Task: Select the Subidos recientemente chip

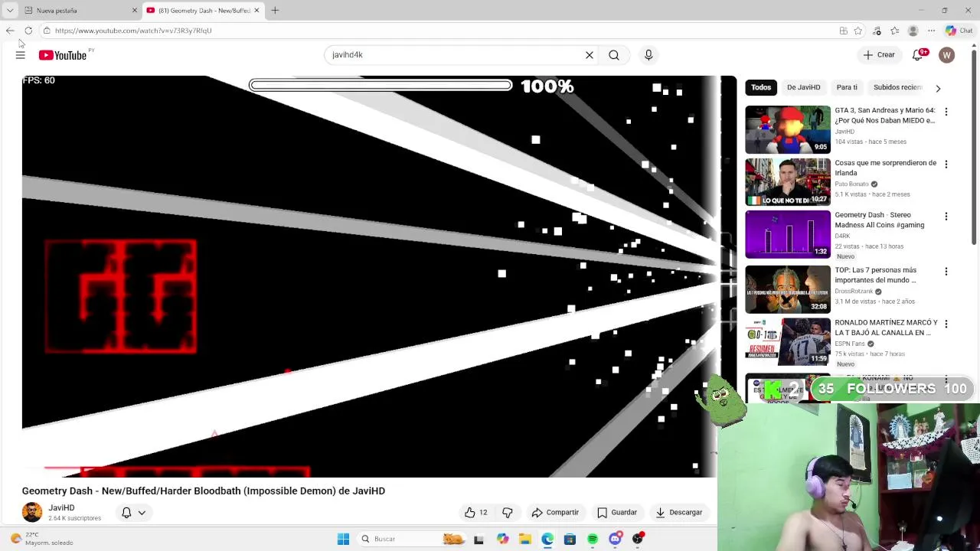Action: tap(897, 87)
